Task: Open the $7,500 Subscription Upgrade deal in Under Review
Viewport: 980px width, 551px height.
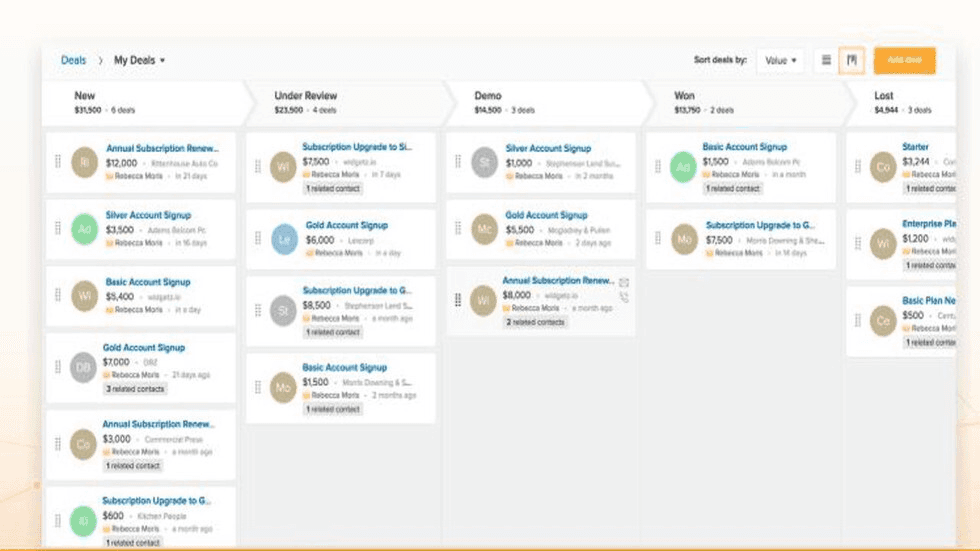Action: 357,147
